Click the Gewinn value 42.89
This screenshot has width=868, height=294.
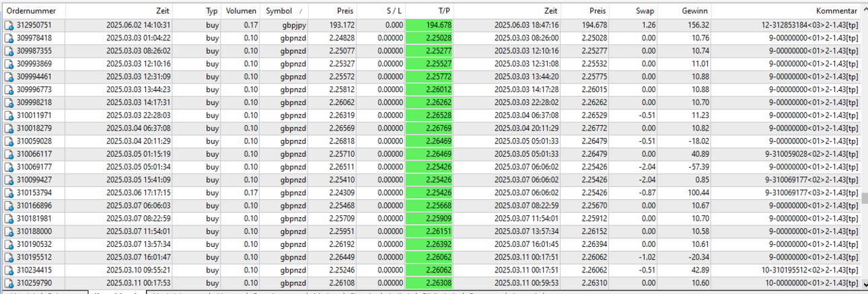tap(698, 270)
